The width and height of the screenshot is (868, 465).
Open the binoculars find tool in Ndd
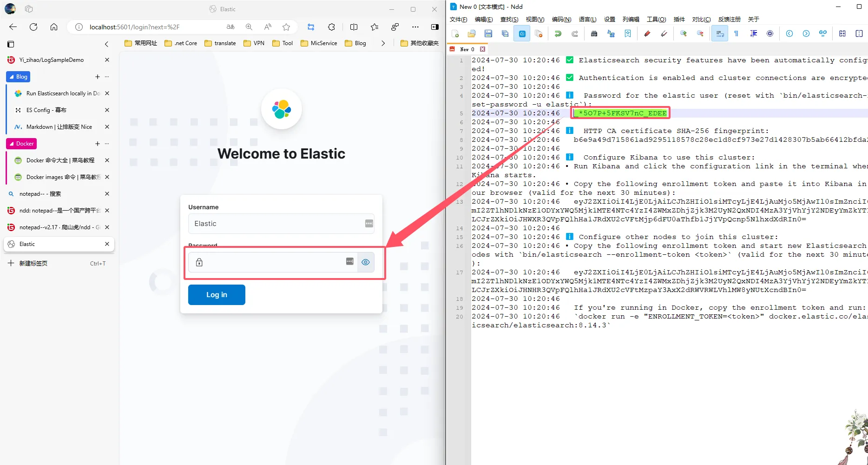click(594, 33)
